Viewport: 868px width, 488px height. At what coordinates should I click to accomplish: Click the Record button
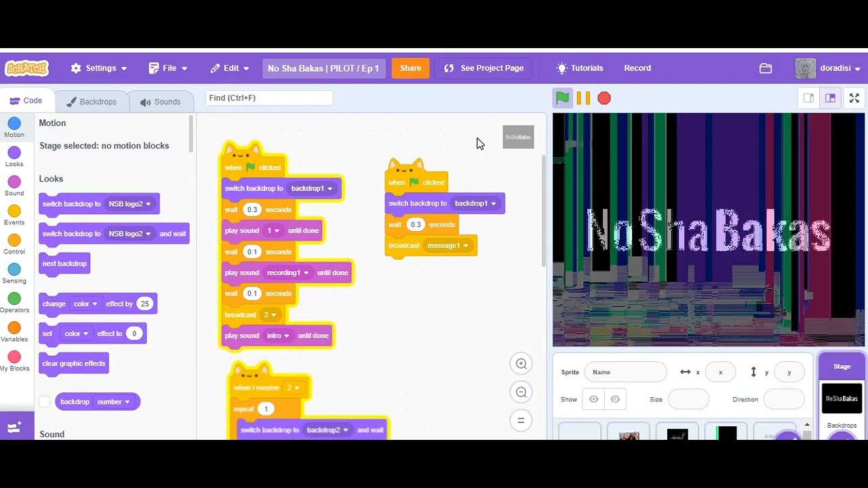637,68
